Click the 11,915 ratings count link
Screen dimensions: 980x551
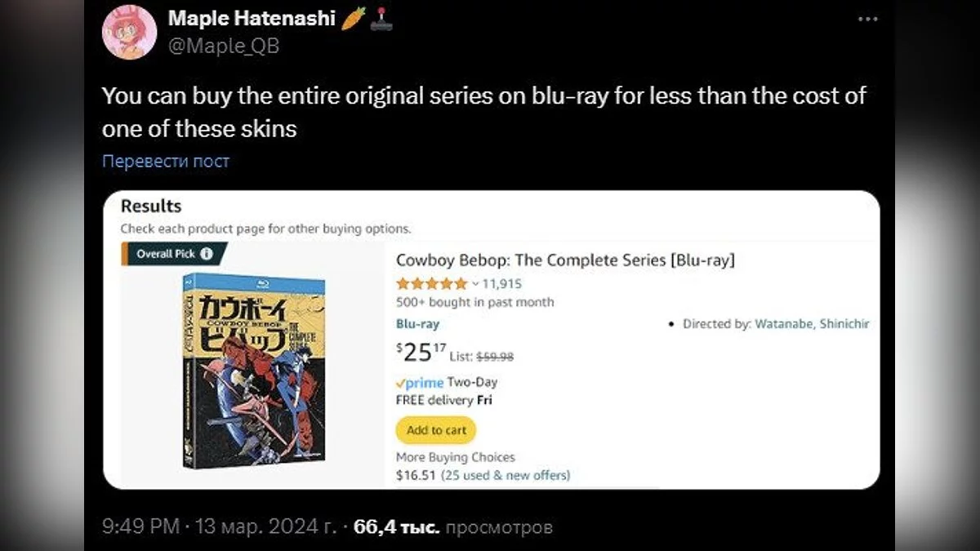coord(502,284)
